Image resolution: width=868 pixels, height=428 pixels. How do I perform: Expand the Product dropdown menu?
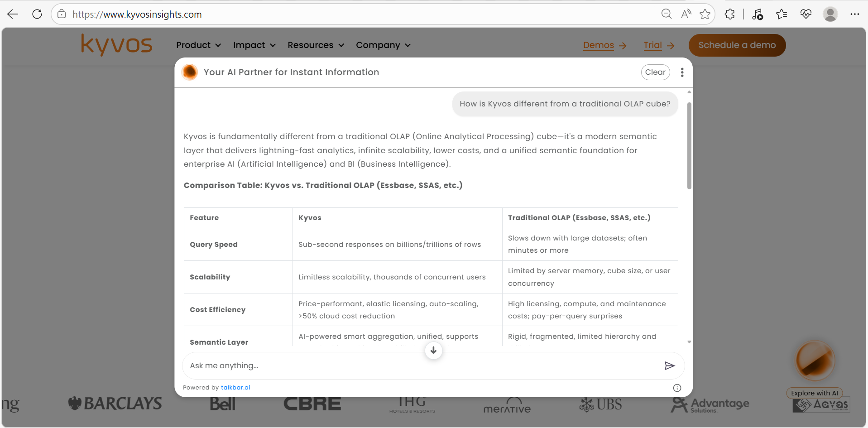click(198, 45)
